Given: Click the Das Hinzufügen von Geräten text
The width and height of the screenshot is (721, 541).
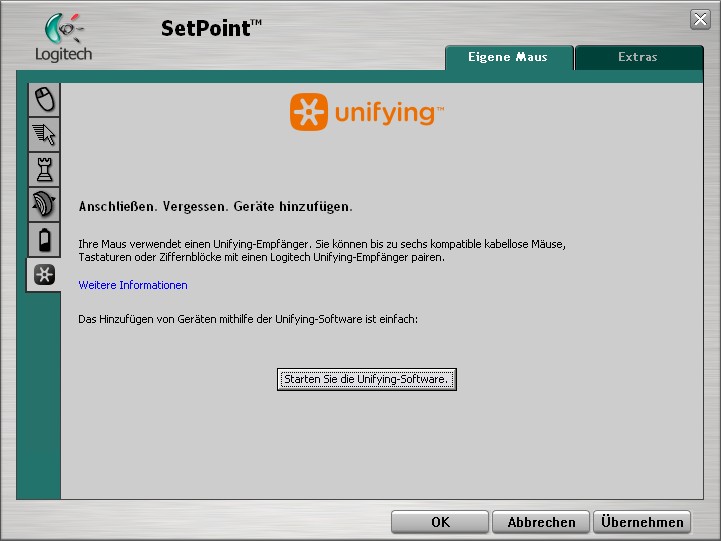Looking at the screenshot, I should point(247,318).
